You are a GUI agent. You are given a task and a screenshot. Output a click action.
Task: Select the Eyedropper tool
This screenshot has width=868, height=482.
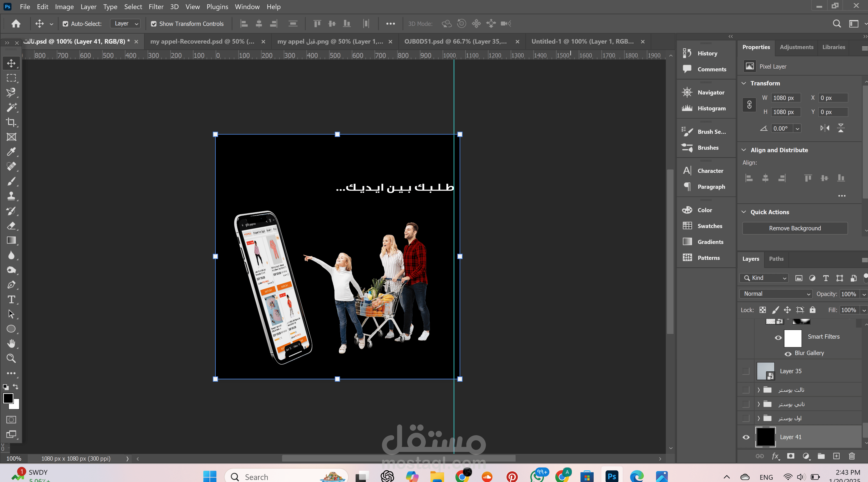pos(11,152)
